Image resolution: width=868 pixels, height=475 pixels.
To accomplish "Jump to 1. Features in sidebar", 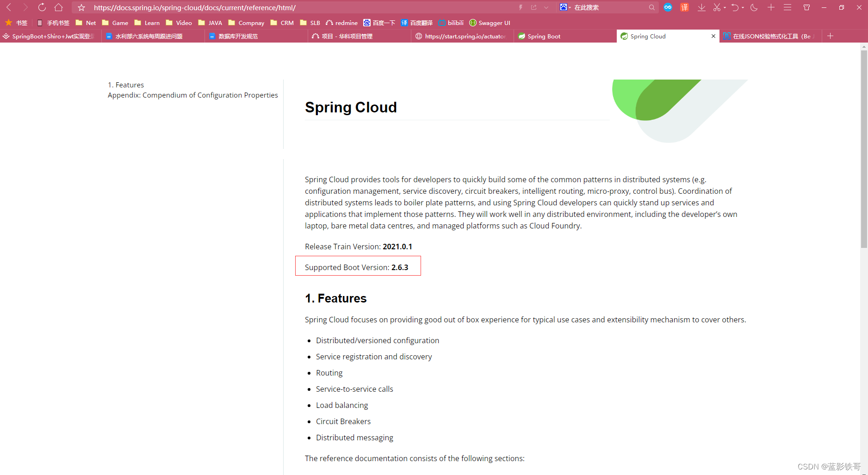I will click(126, 85).
